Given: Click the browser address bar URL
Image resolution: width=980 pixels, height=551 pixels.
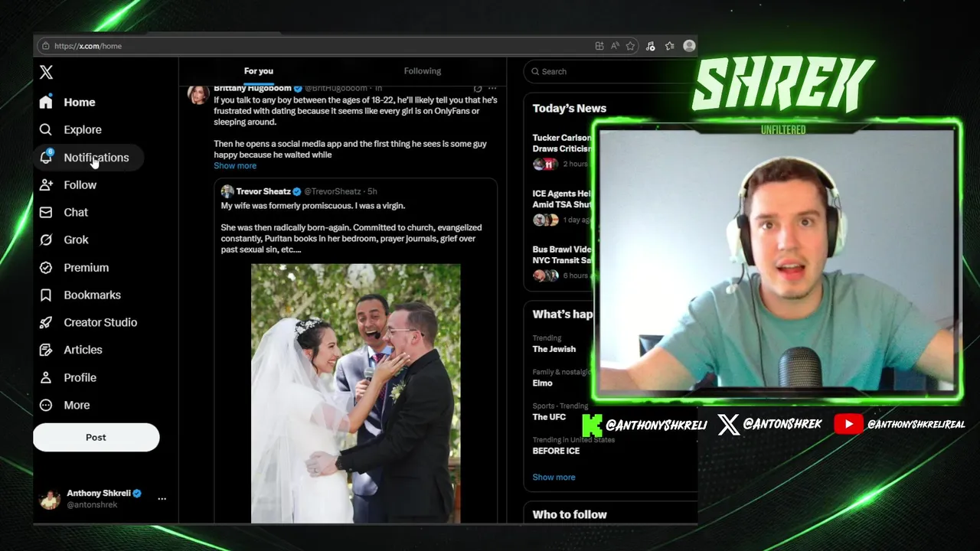Looking at the screenshot, I should tap(88, 46).
